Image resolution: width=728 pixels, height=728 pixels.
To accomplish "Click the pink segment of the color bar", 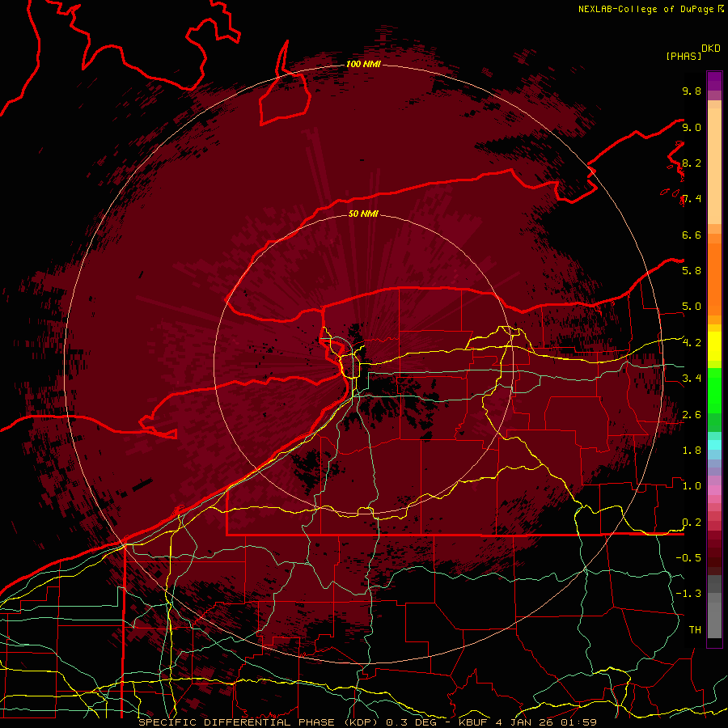I will (714, 490).
